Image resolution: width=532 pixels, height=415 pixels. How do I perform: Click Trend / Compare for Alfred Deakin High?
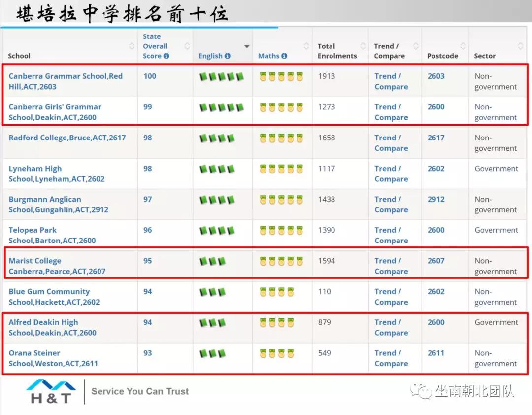(391, 327)
